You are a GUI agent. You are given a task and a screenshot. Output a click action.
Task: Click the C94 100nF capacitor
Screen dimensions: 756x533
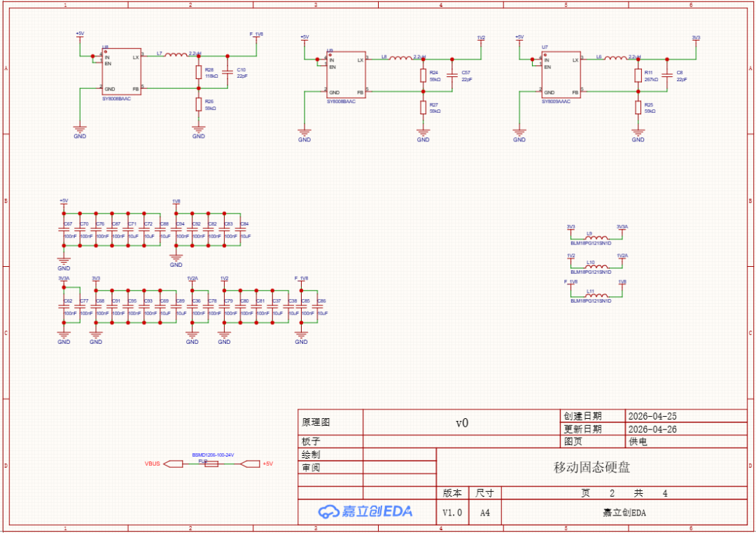176,230
